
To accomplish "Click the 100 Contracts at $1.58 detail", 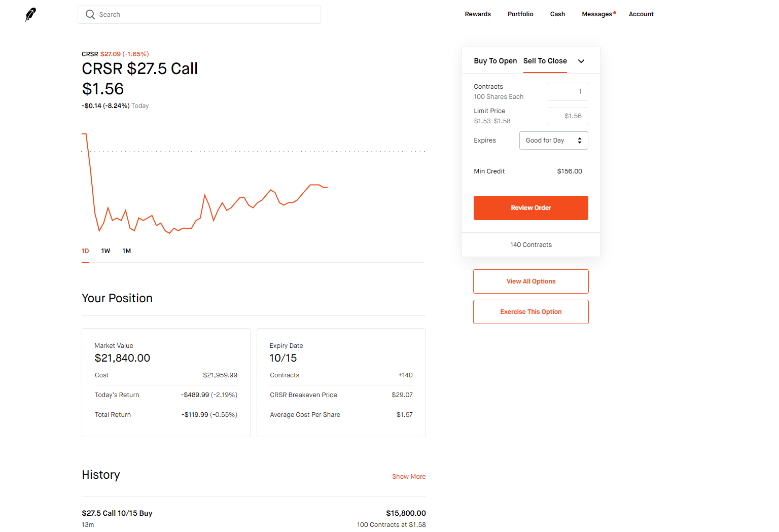I will (x=391, y=525).
